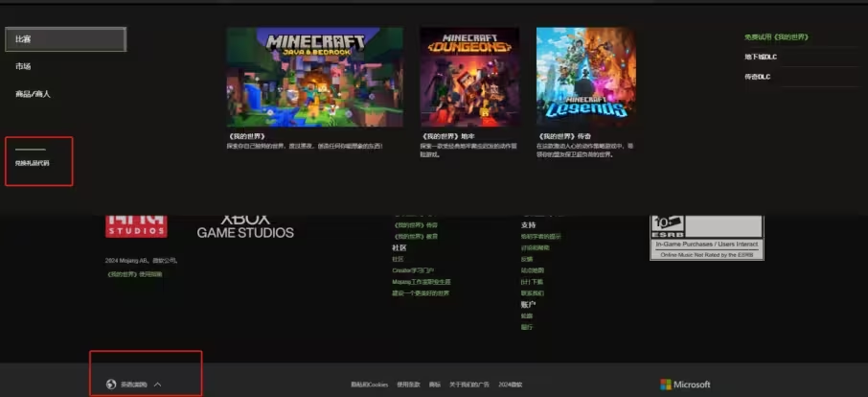Open the 市场 menu item
The image size is (868, 397).
[x=23, y=66]
